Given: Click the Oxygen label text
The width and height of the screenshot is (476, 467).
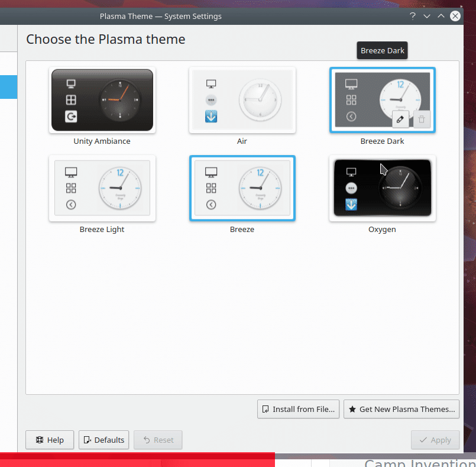Looking at the screenshot, I should pyautogui.click(x=382, y=230).
